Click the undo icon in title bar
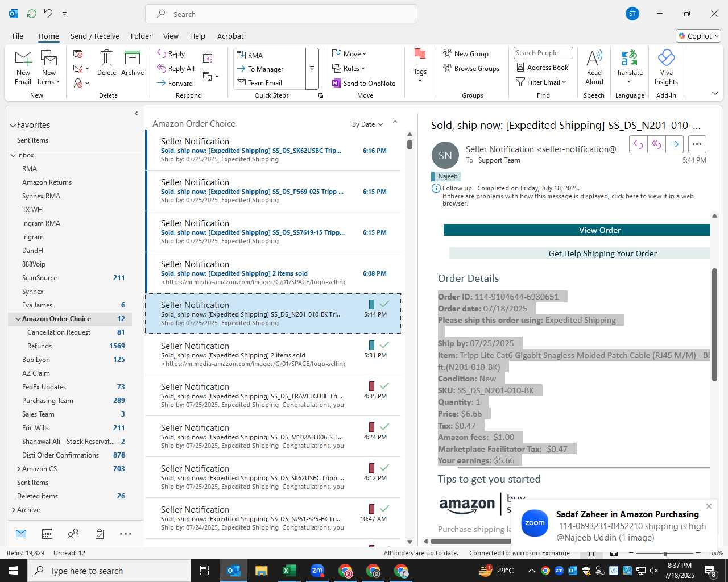Viewport: 728px width, 582px height. click(48, 13)
